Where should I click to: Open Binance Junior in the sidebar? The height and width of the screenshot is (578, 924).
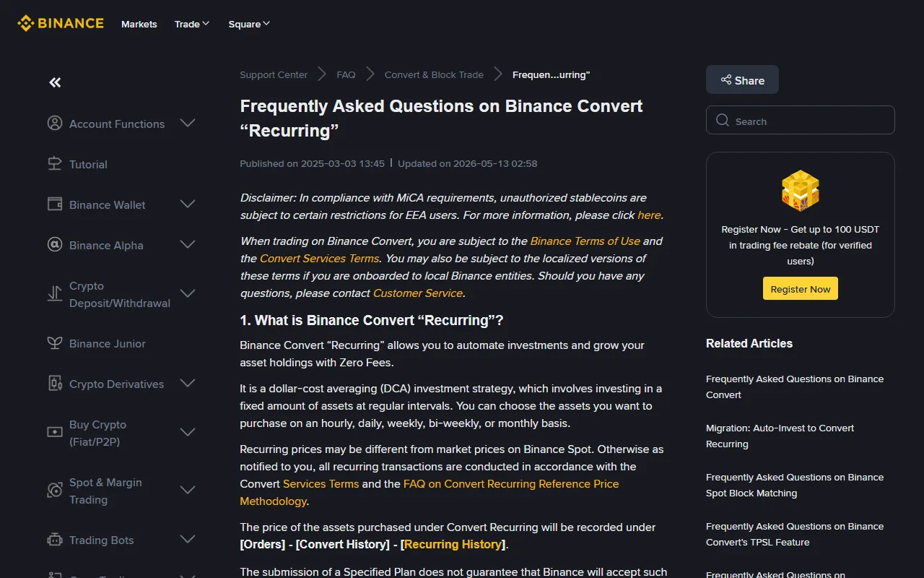(108, 343)
